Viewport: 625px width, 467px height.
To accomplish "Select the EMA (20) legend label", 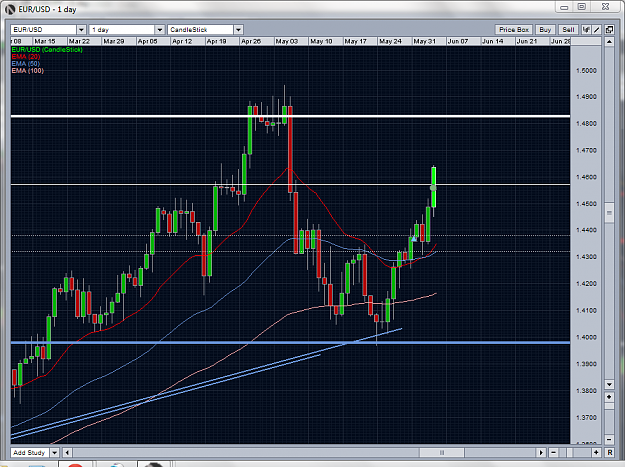I will [26, 57].
